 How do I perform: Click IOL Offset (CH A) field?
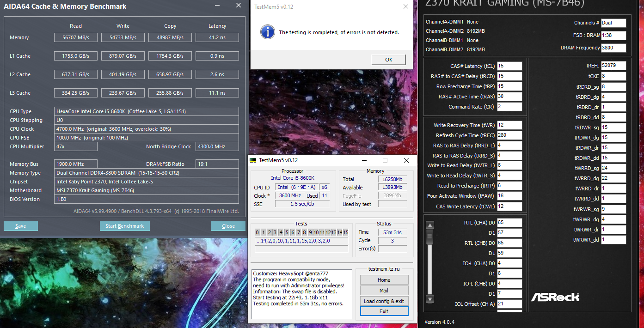[x=509, y=304]
